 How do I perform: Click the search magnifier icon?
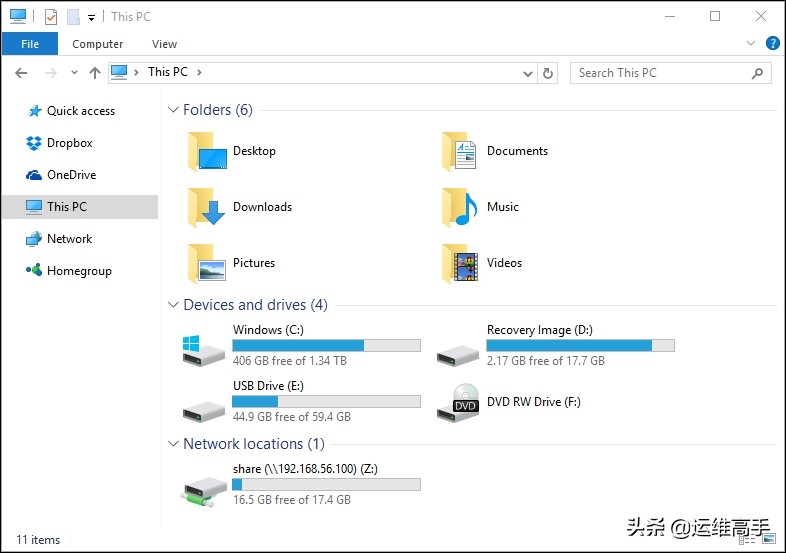[757, 73]
